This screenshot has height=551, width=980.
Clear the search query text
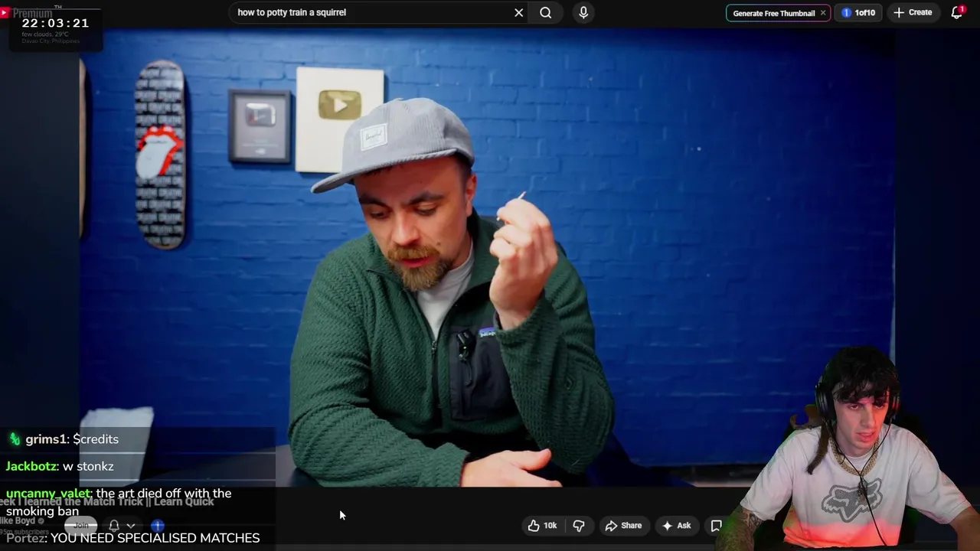[518, 12]
